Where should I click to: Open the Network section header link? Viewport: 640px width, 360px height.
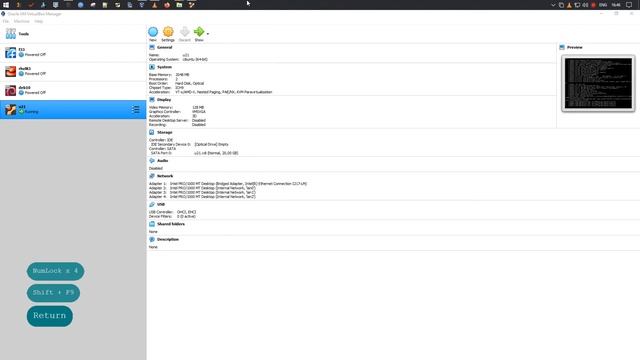[165, 176]
